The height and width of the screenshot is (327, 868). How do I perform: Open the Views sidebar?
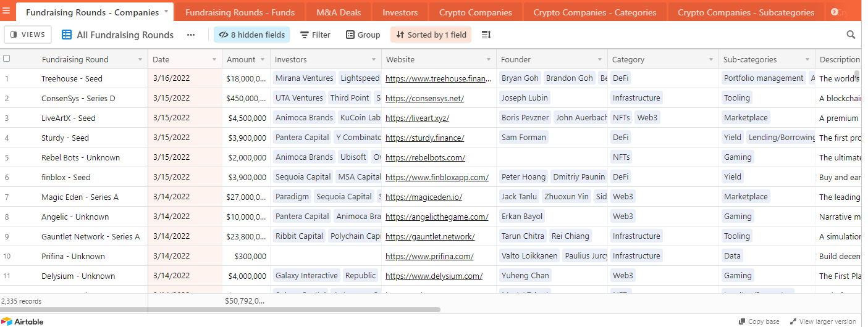(x=28, y=35)
